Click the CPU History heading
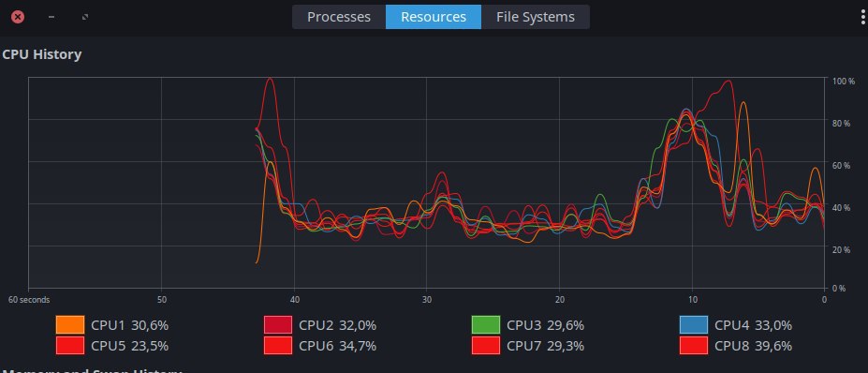 (42, 54)
